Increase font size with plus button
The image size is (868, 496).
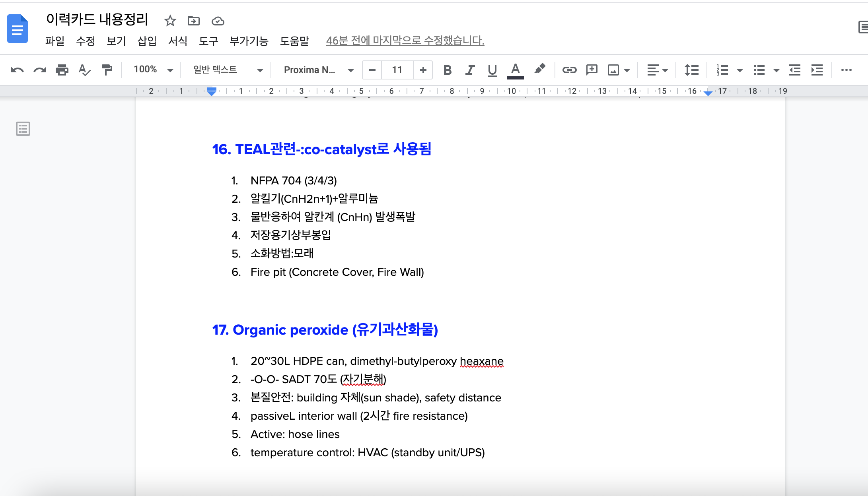tap(423, 70)
